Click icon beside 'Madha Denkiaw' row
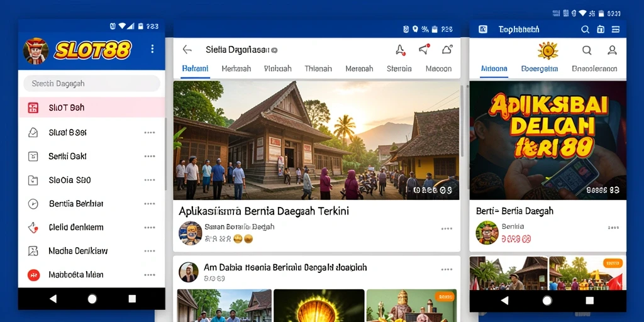The image size is (644, 322). [33, 251]
